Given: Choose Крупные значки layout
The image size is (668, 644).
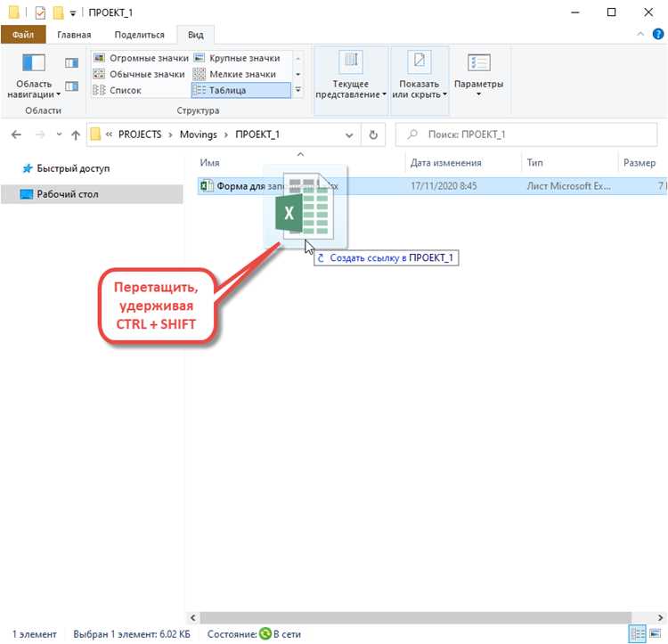Looking at the screenshot, I should pos(237,58).
